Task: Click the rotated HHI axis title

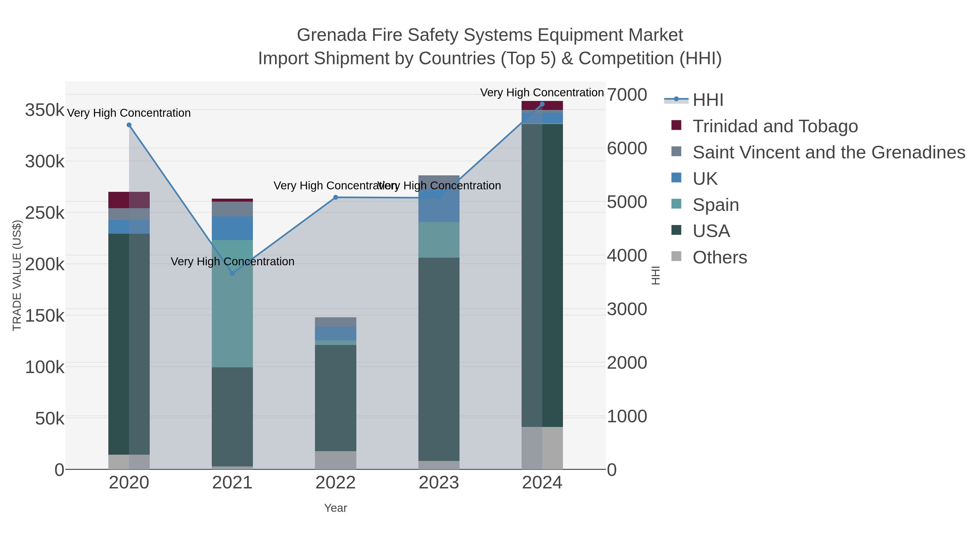Action: (x=656, y=276)
